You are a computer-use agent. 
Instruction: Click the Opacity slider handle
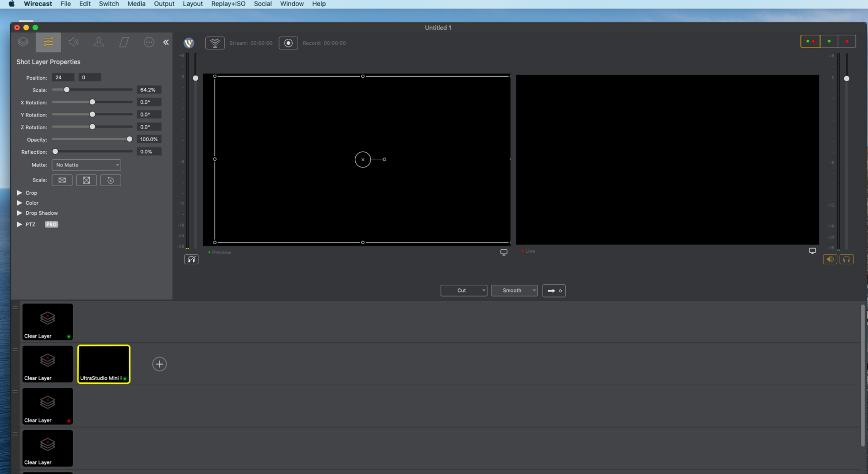click(129, 139)
